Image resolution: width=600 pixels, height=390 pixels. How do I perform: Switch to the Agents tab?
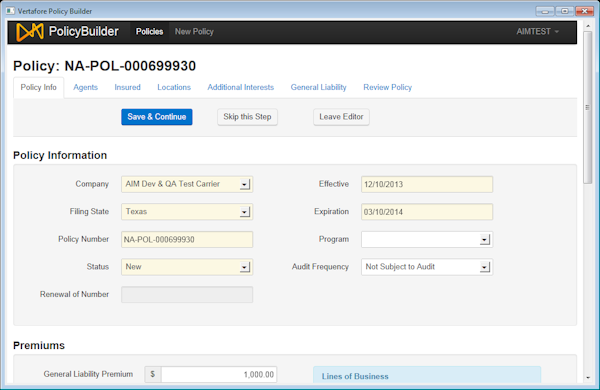point(85,87)
